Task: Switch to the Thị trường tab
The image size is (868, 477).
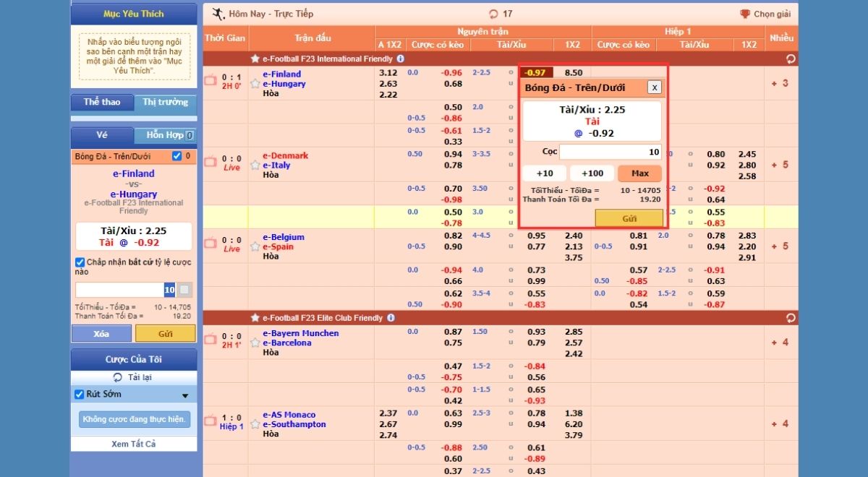Action: [x=166, y=102]
